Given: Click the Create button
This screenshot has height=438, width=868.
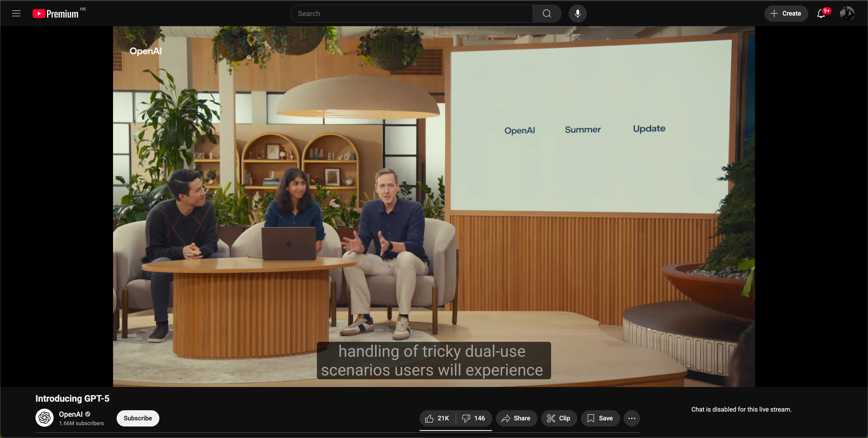Looking at the screenshot, I should pos(786,14).
